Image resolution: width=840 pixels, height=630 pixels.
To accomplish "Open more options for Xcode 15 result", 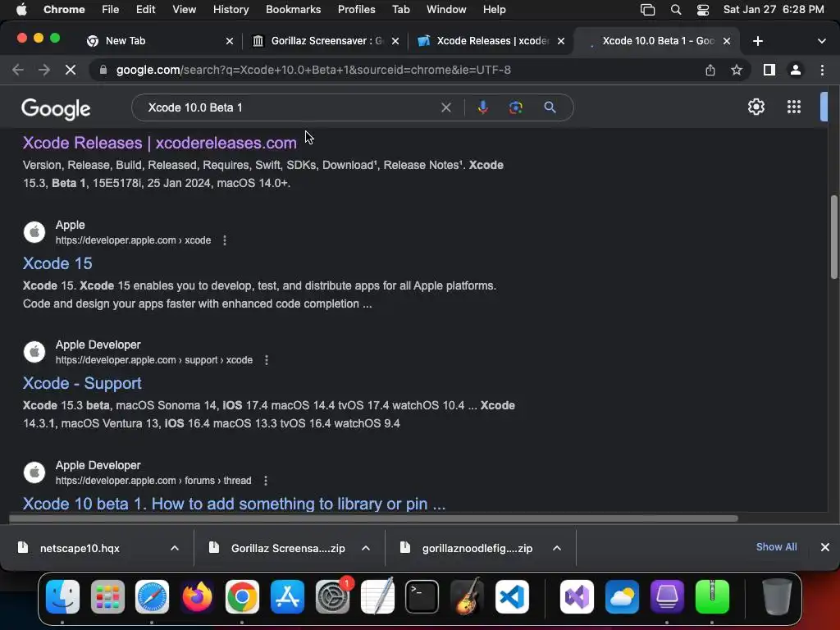I will point(225,240).
